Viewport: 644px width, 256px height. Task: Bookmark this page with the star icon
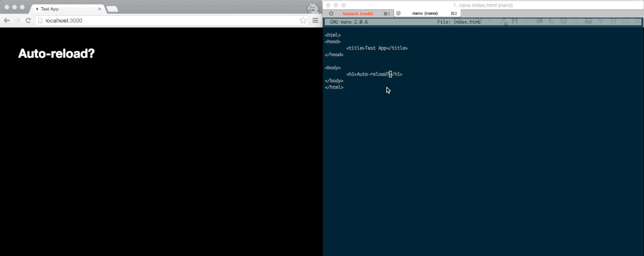point(303,20)
